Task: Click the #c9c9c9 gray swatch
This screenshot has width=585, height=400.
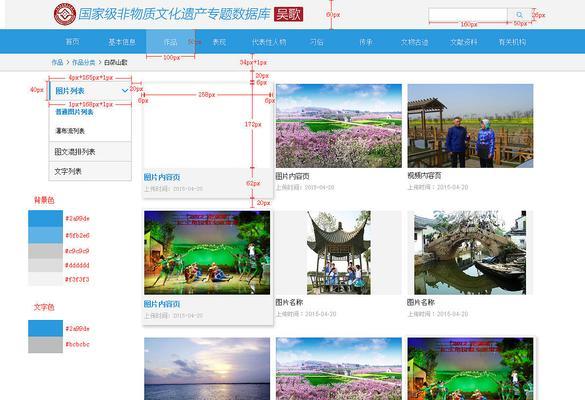Action: pos(46,251)
